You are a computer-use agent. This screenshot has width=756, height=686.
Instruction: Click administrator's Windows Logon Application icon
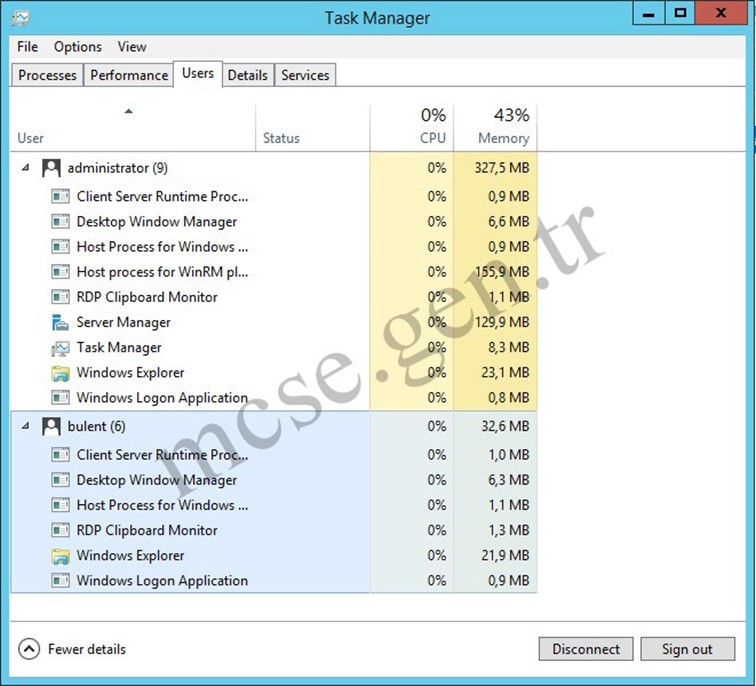[x=60, y=398]
